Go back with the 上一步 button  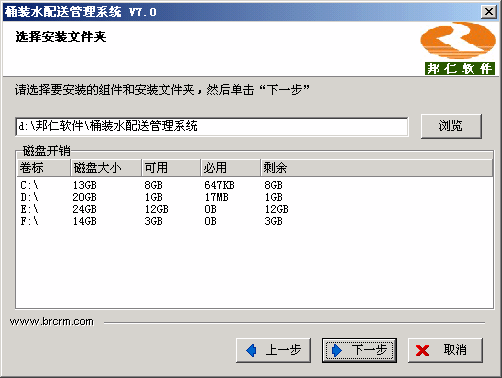tap(273, 350)
